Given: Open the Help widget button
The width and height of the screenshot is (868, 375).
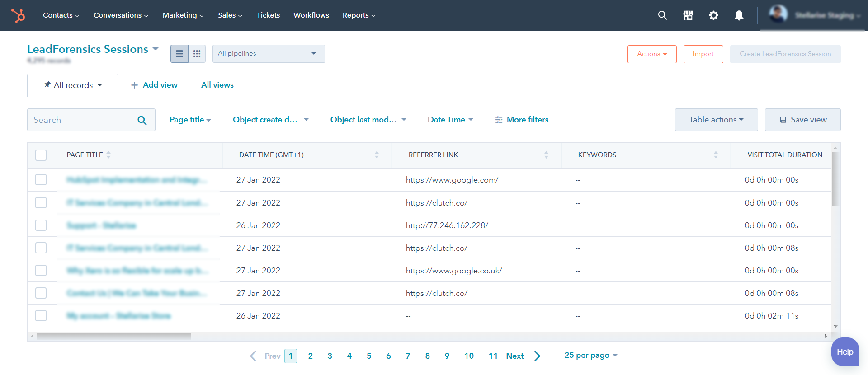Looking at the screenshot, I should click(x=845, y=352).
